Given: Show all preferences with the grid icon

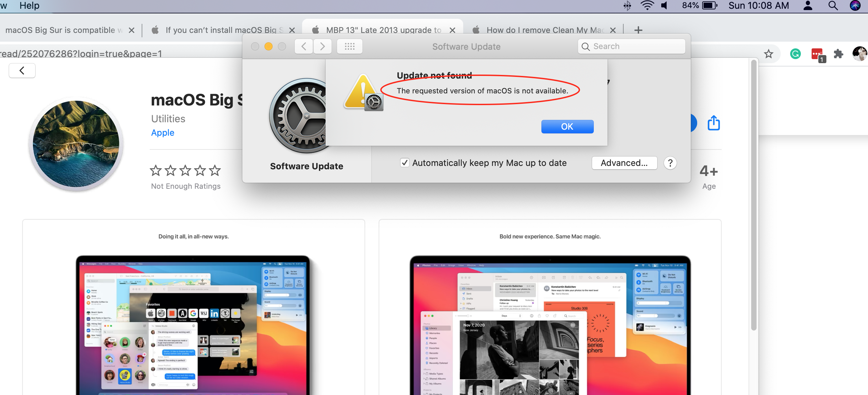Looking at the screenshot, I should click(349, 47).
